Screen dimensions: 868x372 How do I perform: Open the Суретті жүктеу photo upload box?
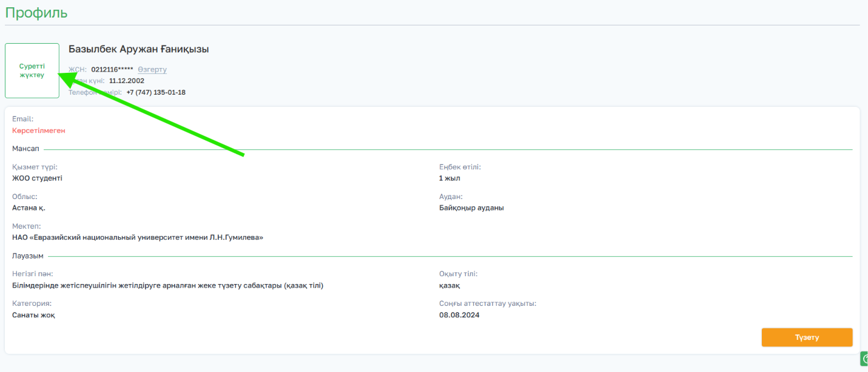click(32, 70)
